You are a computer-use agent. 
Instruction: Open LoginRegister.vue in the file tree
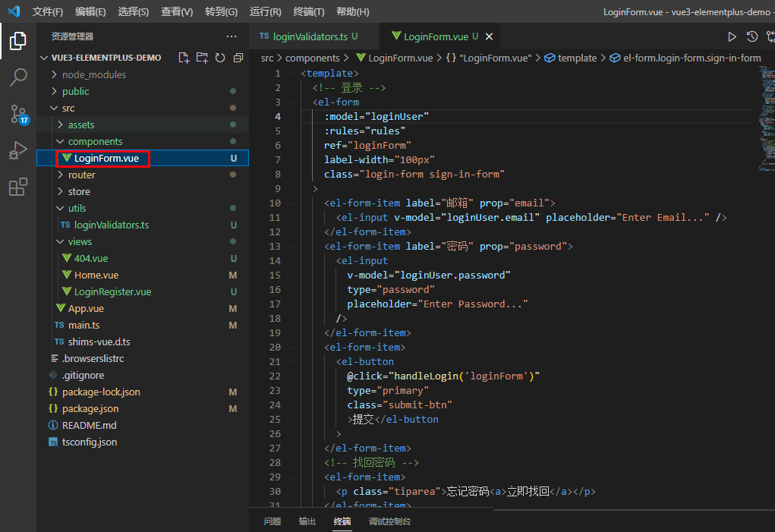143,292
